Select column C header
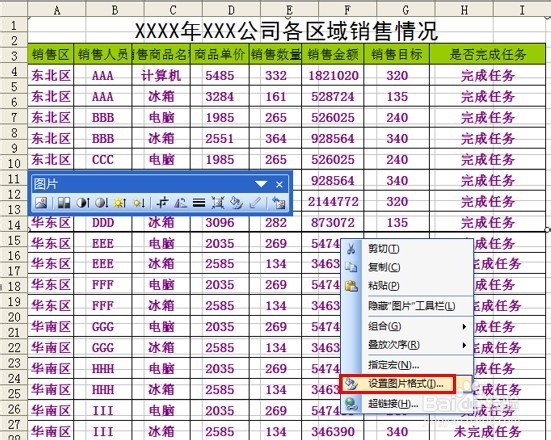Viewport: 551px width, 440px height. tap(173, 10)
